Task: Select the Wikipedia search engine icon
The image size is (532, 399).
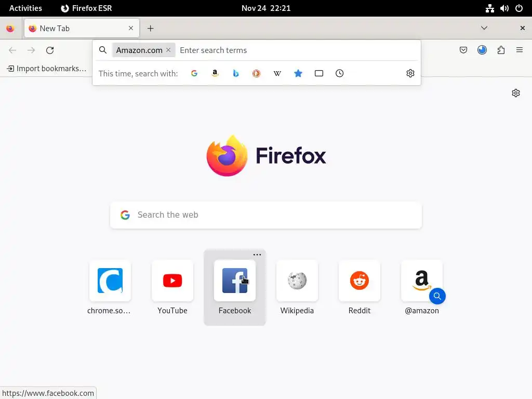Action: point(277,73)
